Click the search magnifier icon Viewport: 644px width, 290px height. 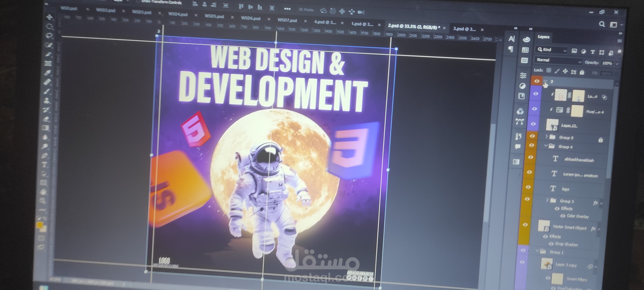(602, 24)
